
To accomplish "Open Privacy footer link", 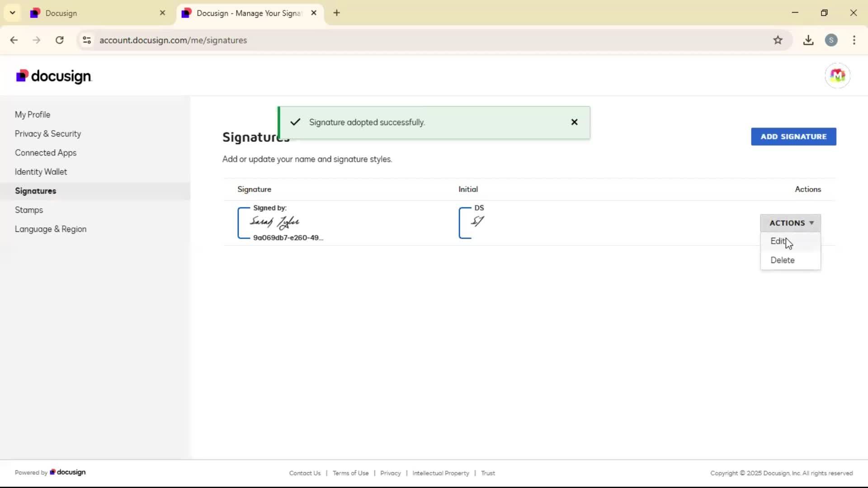I will point(390,473).
